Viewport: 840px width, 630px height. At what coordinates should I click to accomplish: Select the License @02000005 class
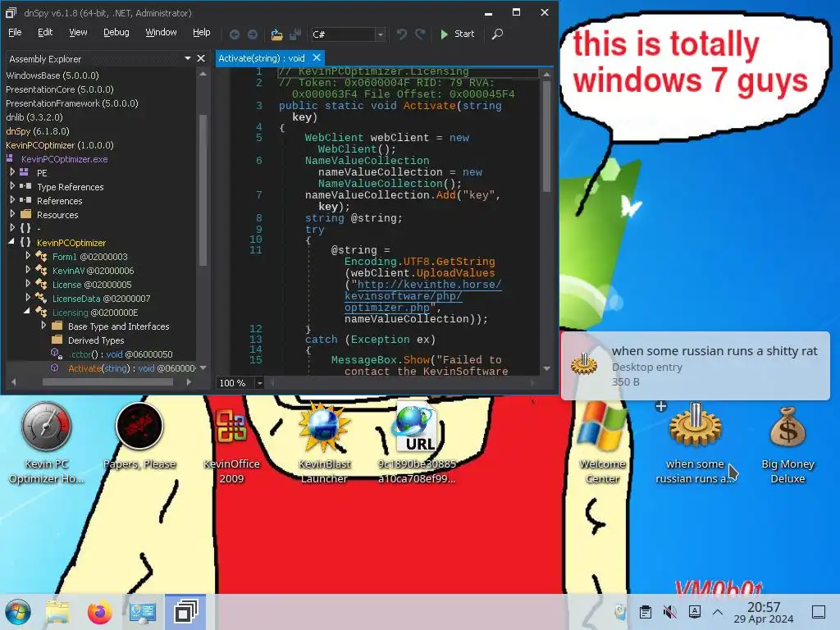pos(92,285)
